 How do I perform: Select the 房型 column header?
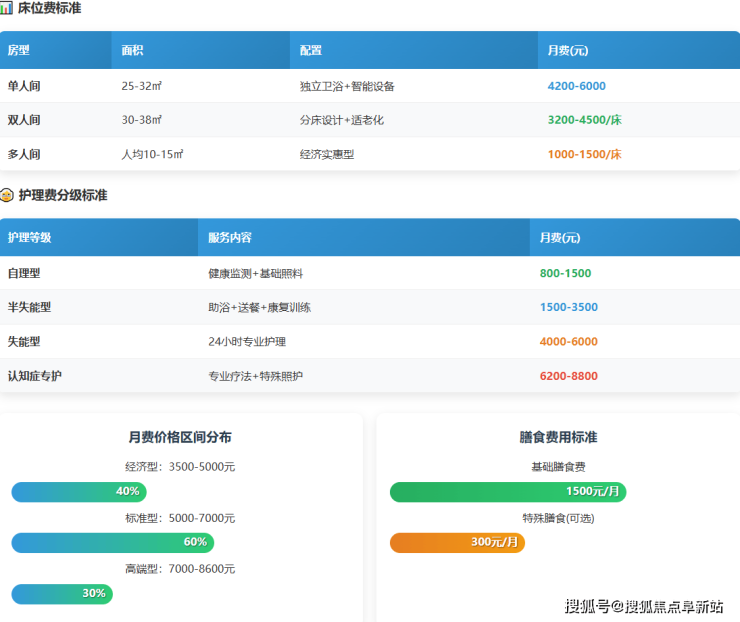point(19,50)
